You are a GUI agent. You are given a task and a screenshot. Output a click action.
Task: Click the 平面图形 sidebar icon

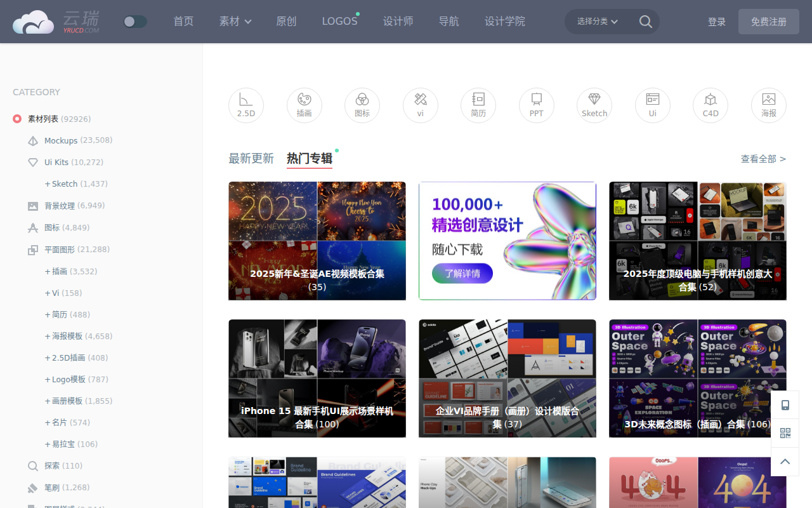tap(33, 250)
